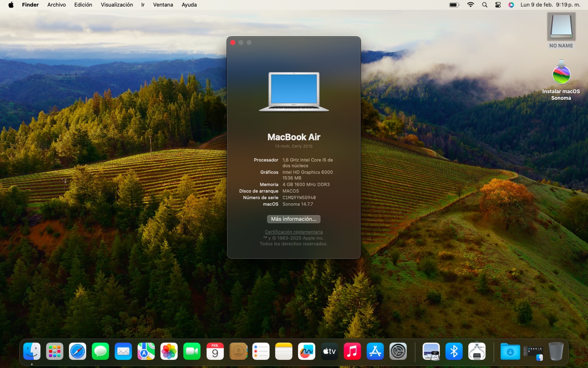Open FaceTime from the Dock
Image resolution: width=588 pixels, height=368 pixels.
pos(192,351)
